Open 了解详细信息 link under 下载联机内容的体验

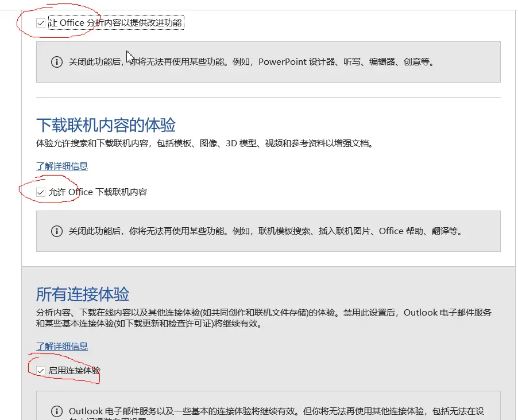[62, 166]
